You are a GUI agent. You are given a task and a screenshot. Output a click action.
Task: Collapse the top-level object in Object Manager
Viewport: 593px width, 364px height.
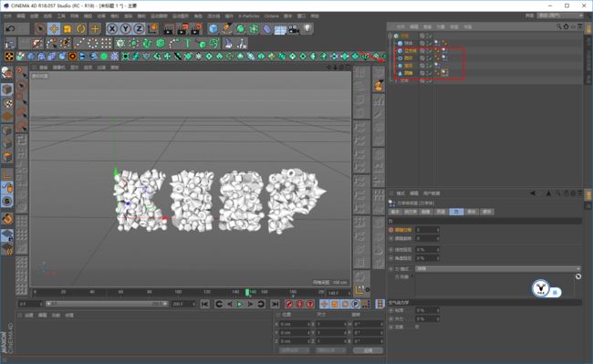coord(390,36)
